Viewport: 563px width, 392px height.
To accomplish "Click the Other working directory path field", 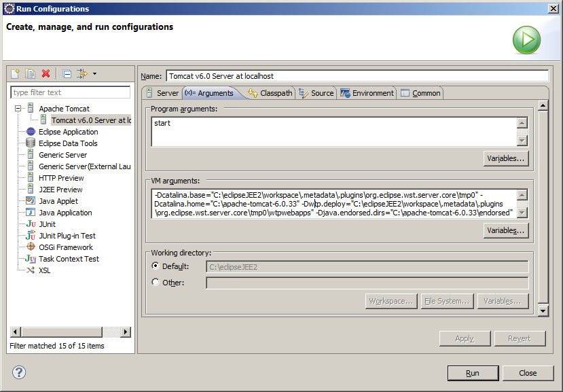I will pos(367,283).
